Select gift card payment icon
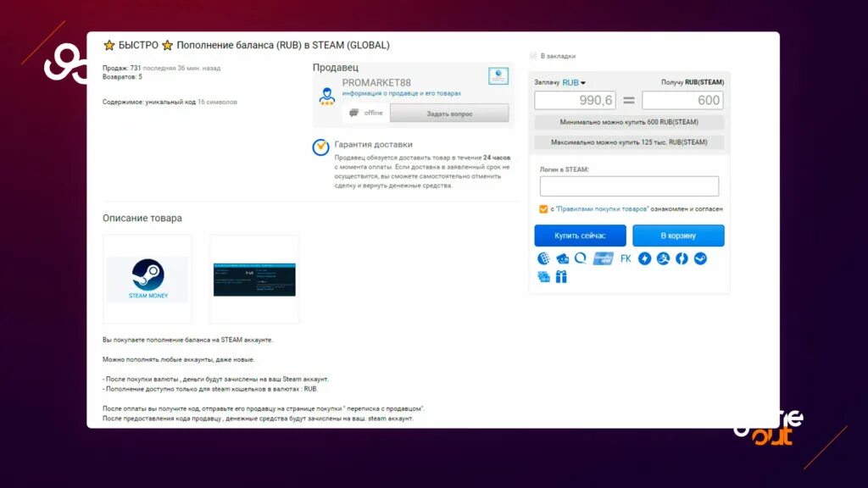868x488 pixels. pyautogui.click(x=561, y=277)
